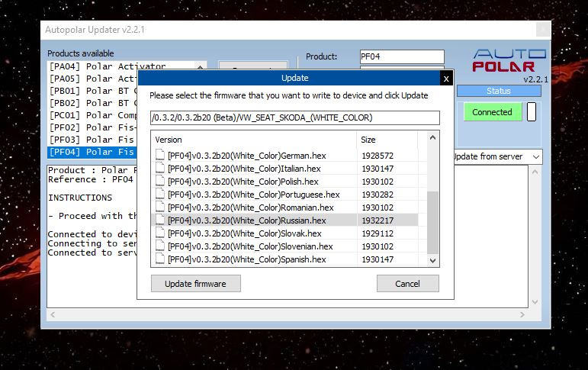Viewport: 588px width, 370px height.
Task: Click the German.hex file icon
Action: point(160,155)
